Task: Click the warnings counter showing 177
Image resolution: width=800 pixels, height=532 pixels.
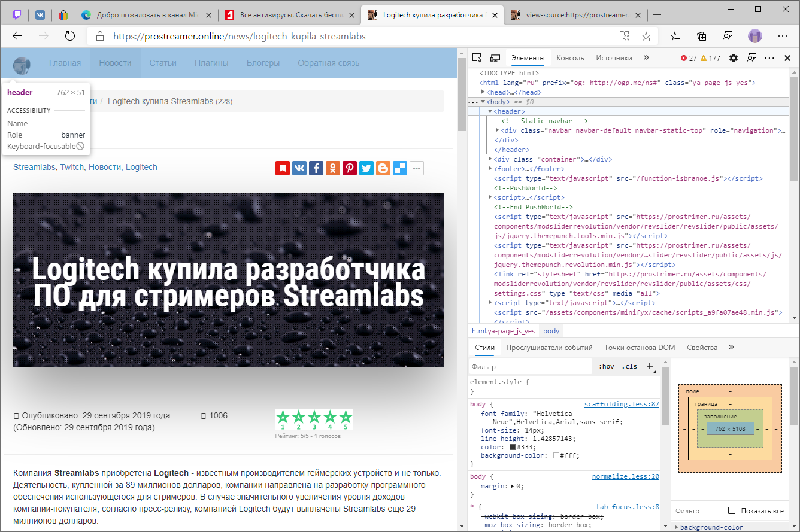Action: coord(710,58)
